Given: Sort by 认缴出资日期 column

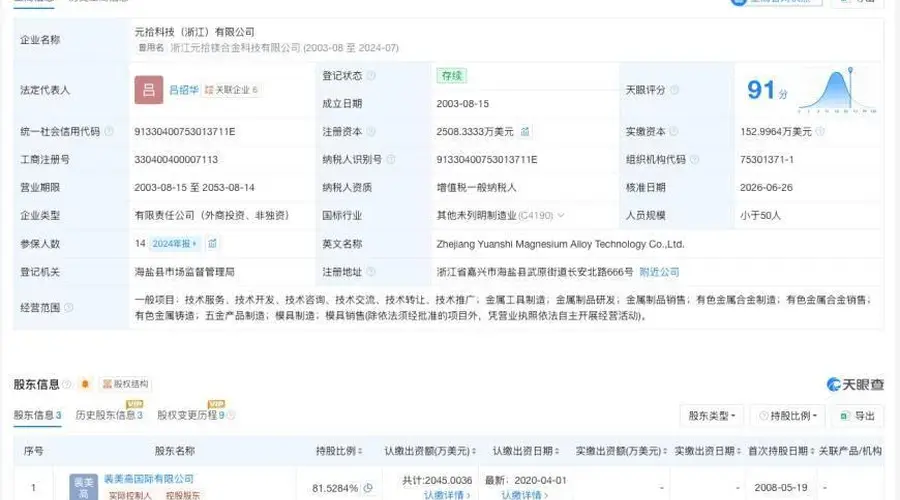Looking at the screenshot, I should tap(525, 451).
